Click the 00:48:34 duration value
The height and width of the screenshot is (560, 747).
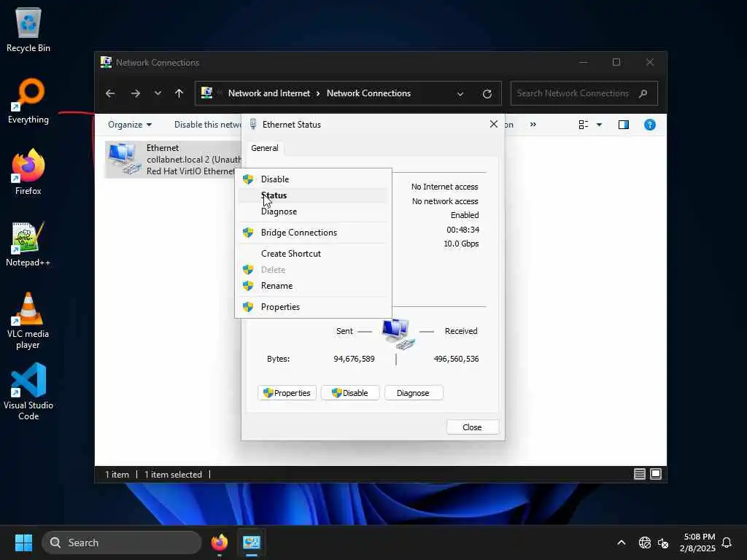[462, 230]
